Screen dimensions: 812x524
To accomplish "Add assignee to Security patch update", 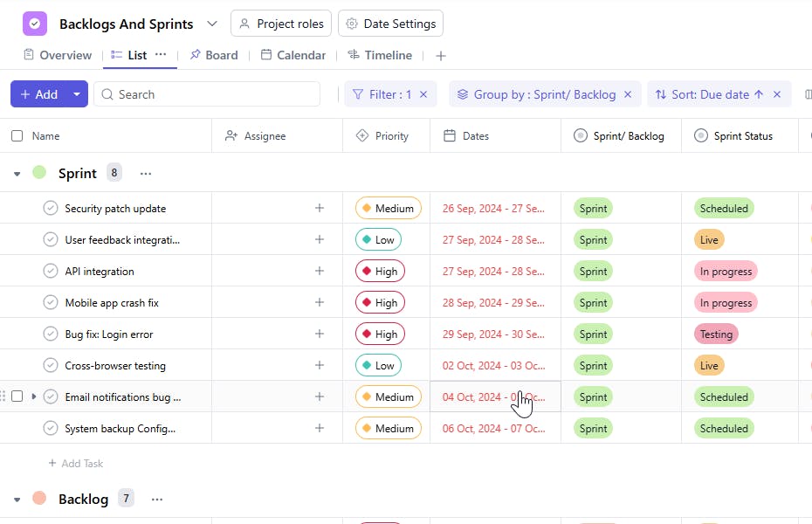I will [x=320, y=209].
